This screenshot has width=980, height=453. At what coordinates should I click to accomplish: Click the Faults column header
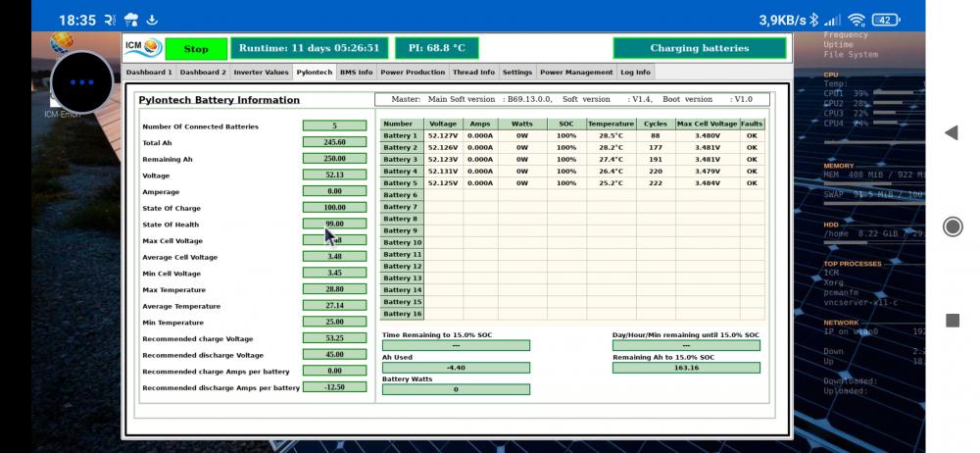[752, 124]
